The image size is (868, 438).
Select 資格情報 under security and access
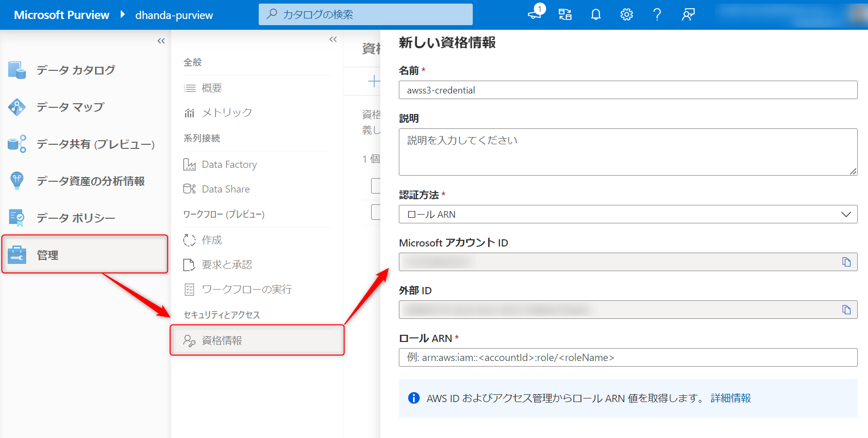(x=257, y=340)
